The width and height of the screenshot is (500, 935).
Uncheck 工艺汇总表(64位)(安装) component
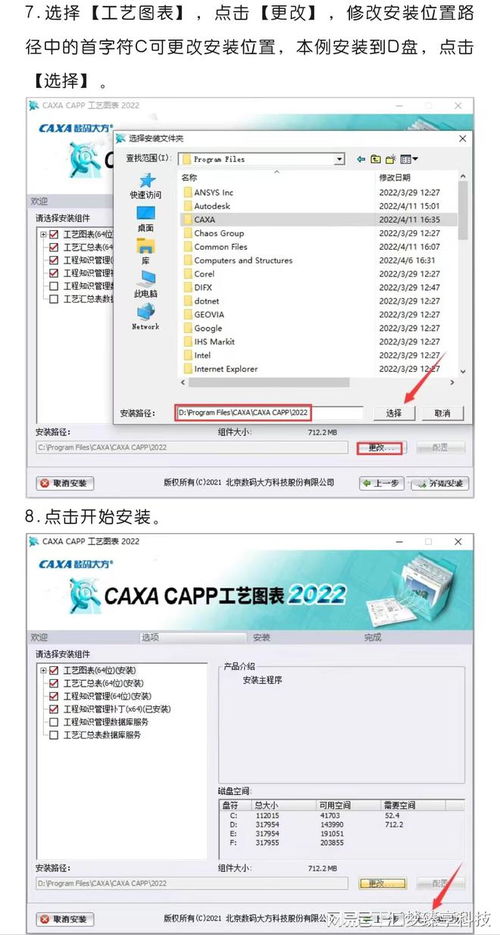click(54, 683)
